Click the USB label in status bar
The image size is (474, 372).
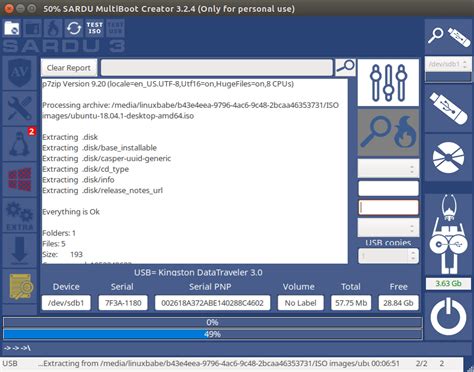[x=10, y=363]
